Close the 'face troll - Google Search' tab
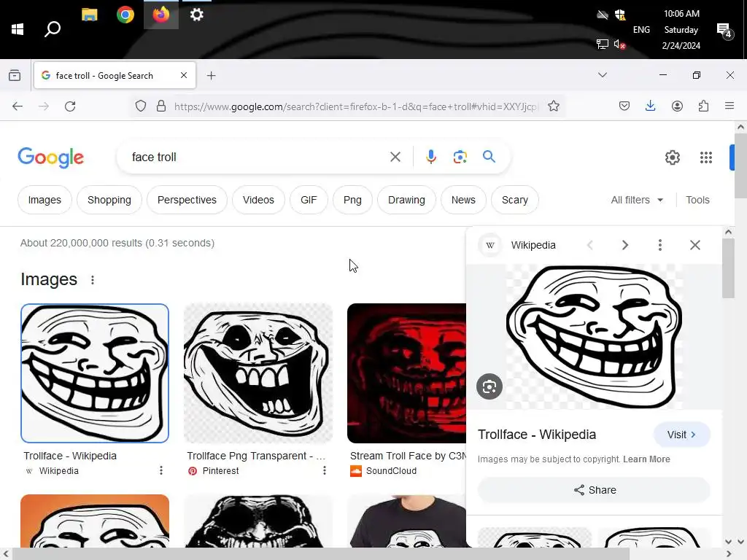 184,75
